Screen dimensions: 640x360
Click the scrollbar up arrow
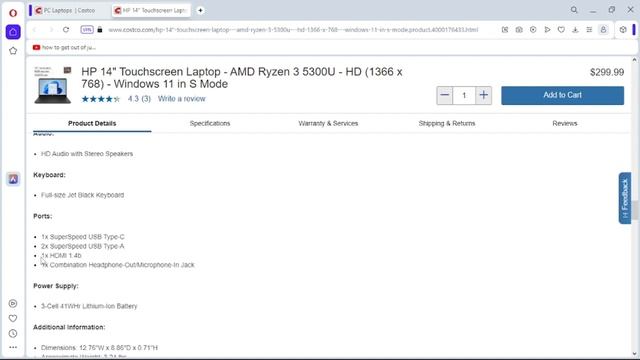point(634,60)
